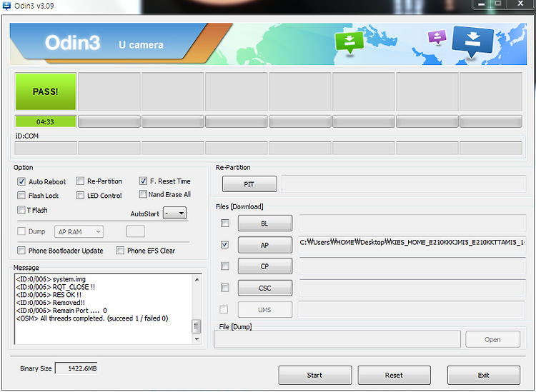Tick Phone Bootloader Update checkbox
The height and width of the screenshot is (392, 536).
click(x=21, y=251)
